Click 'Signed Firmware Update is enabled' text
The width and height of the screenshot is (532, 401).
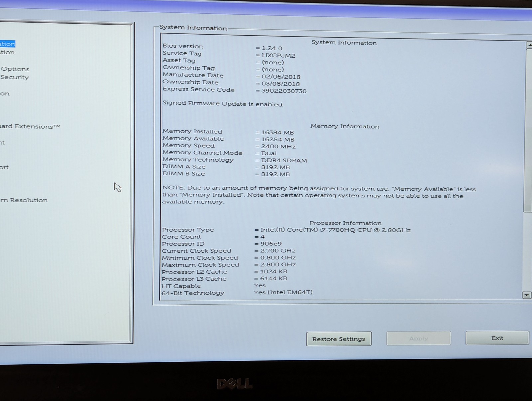tap(222, 103)
